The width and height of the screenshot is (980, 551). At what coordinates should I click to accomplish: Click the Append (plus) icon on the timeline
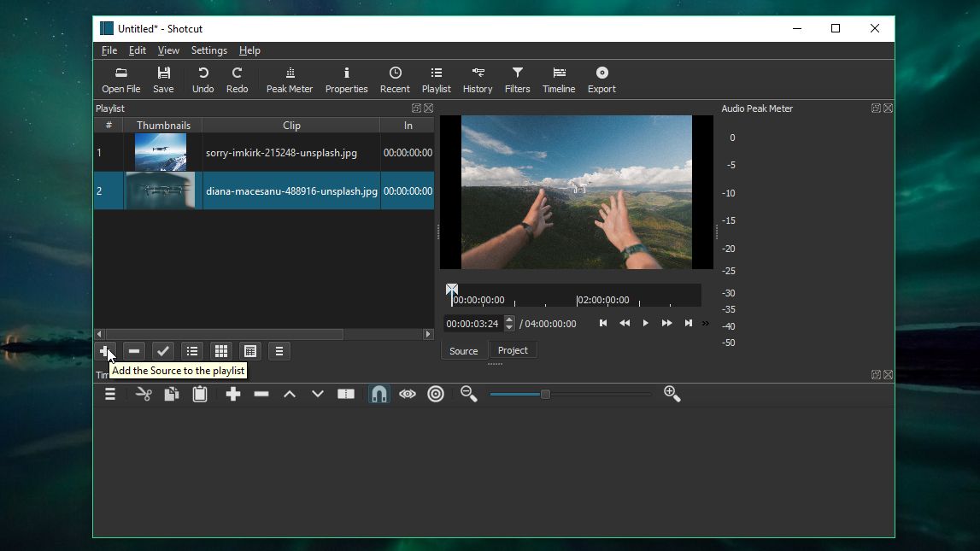pyautogui.click(x=232, y=394)
